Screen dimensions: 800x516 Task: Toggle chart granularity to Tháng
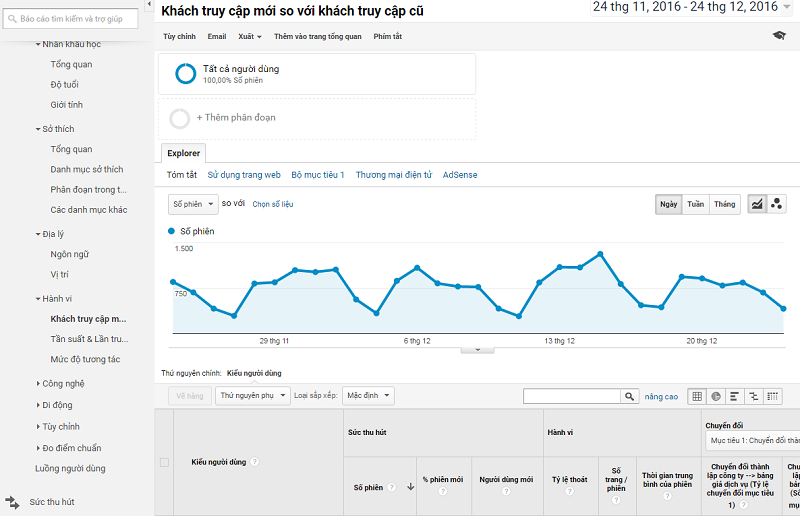(x=724, y=204)
